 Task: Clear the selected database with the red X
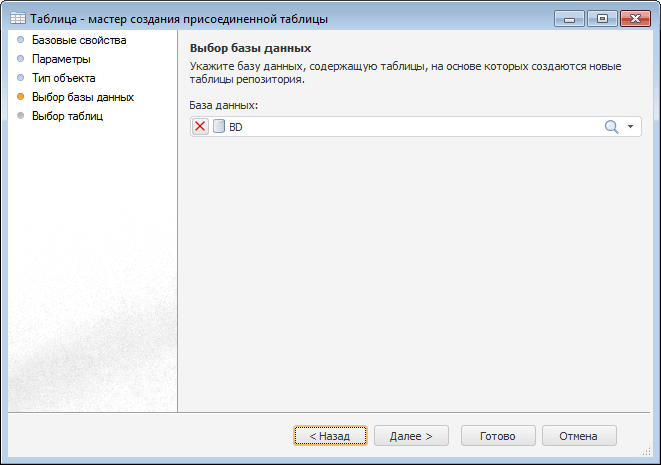coord(200,127)
